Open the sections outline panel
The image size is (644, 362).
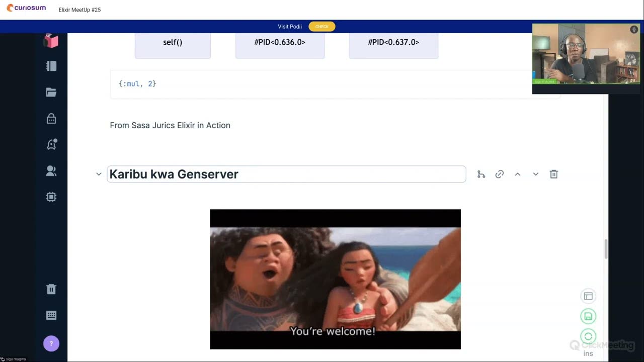click(x=51, y=66)
